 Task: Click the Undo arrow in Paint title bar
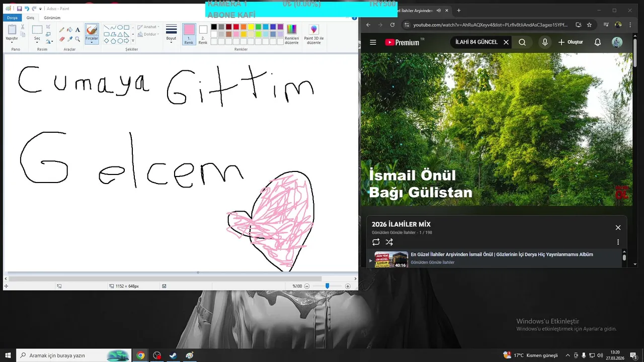(27, 9)
